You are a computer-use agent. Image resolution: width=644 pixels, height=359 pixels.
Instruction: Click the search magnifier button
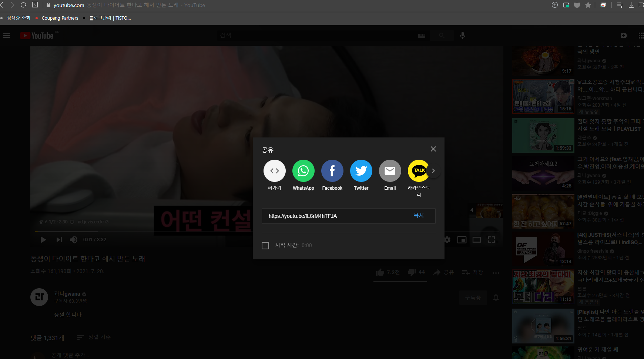pos(442,36)
